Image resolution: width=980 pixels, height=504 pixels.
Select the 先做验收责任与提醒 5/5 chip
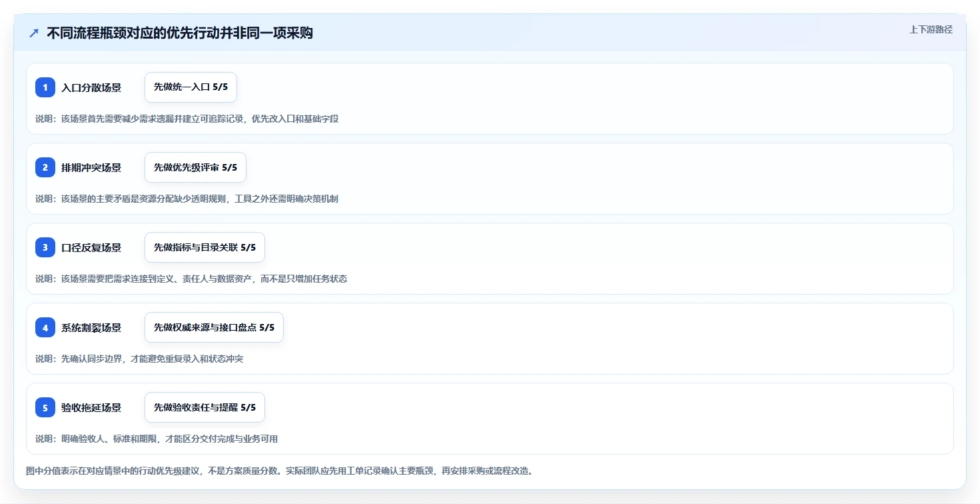(x=205, y=407)
